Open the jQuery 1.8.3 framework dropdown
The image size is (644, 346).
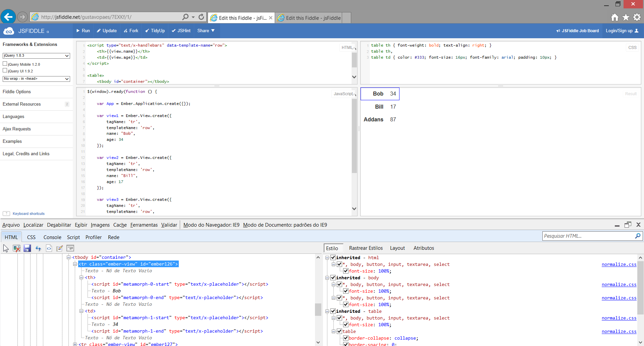(x=36, y=56)
